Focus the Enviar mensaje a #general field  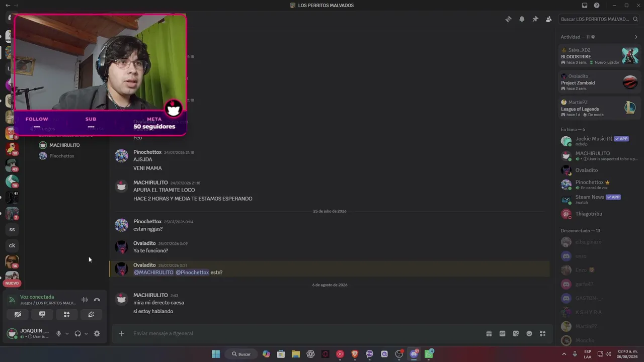click(x=306, y=333)
